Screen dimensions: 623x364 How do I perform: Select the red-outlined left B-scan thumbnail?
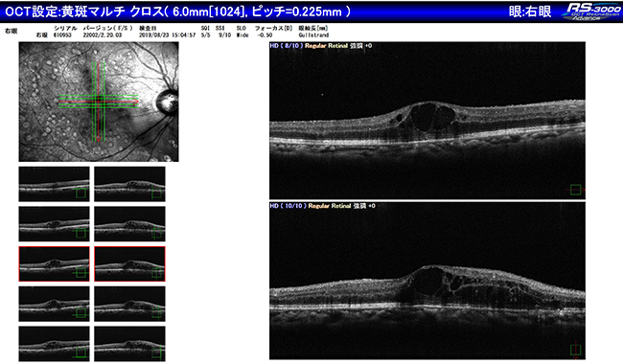point(54,264)
